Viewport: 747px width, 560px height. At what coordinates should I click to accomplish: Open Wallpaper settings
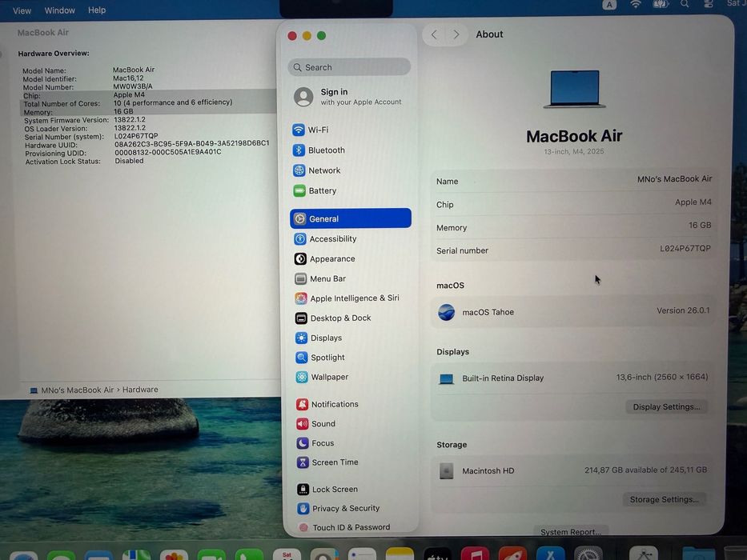click(x=322, y=377)
